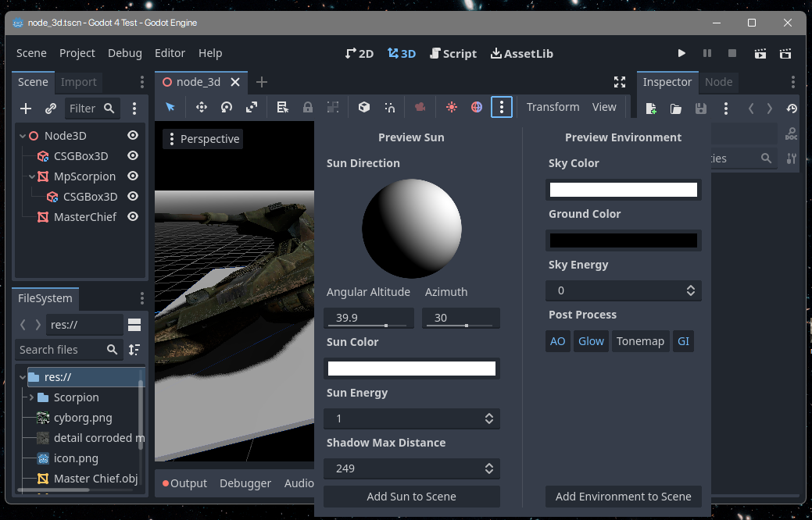Run the project with play button
The height and width of the screenshot is (520, 812).
(x=681, y=53)
